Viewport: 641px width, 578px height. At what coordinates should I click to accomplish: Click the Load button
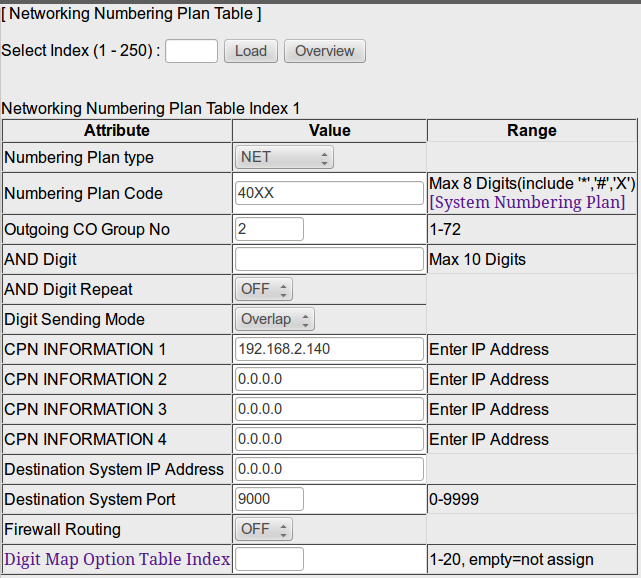(251, 51)
